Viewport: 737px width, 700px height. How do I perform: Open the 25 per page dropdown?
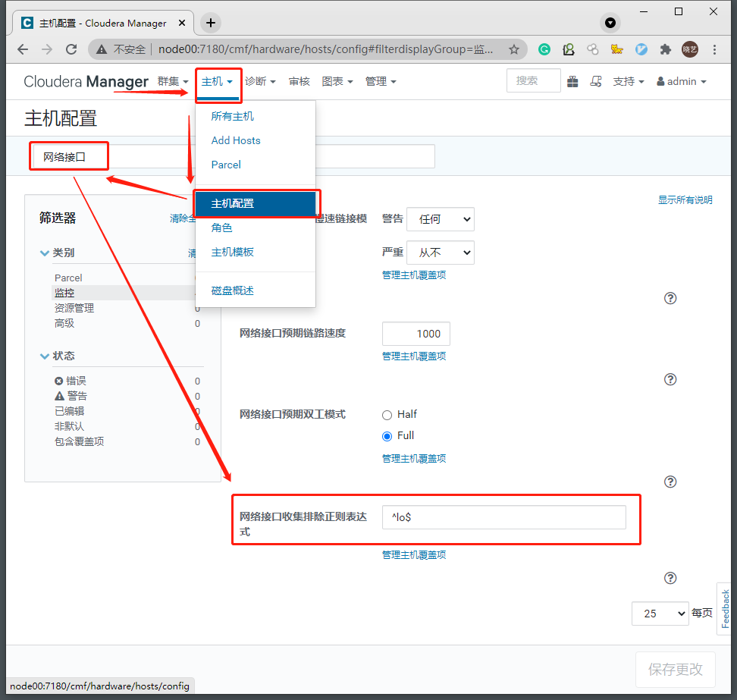click(660, 614)
